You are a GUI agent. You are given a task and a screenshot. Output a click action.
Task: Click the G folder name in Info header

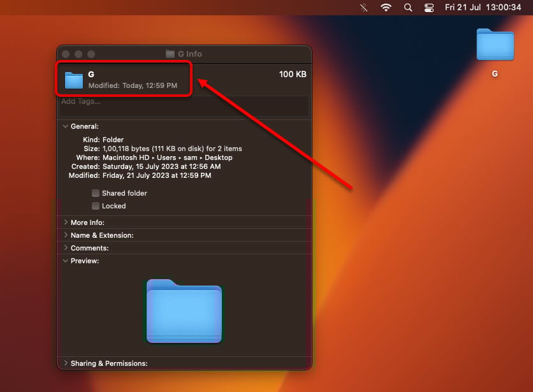[91, 74]
